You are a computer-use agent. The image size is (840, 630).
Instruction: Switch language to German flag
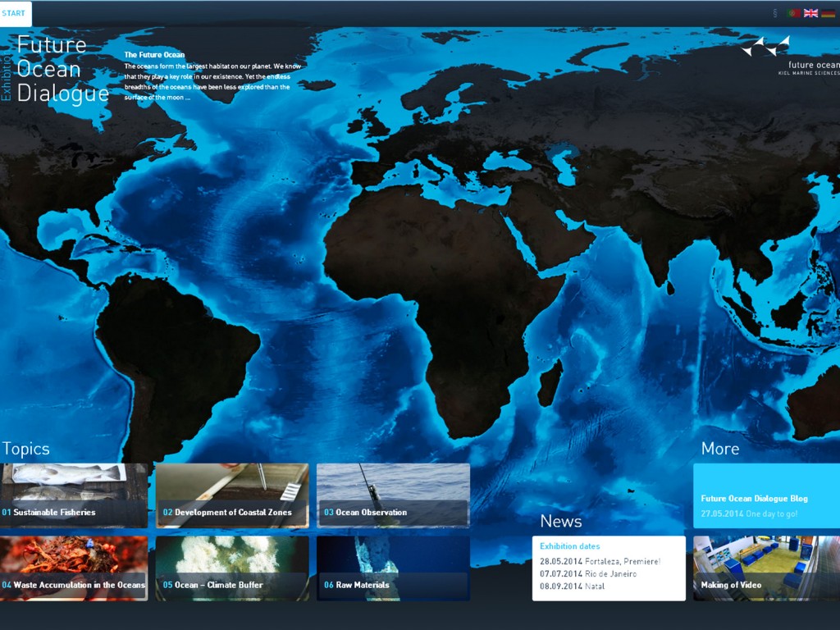tap(828, 13)
